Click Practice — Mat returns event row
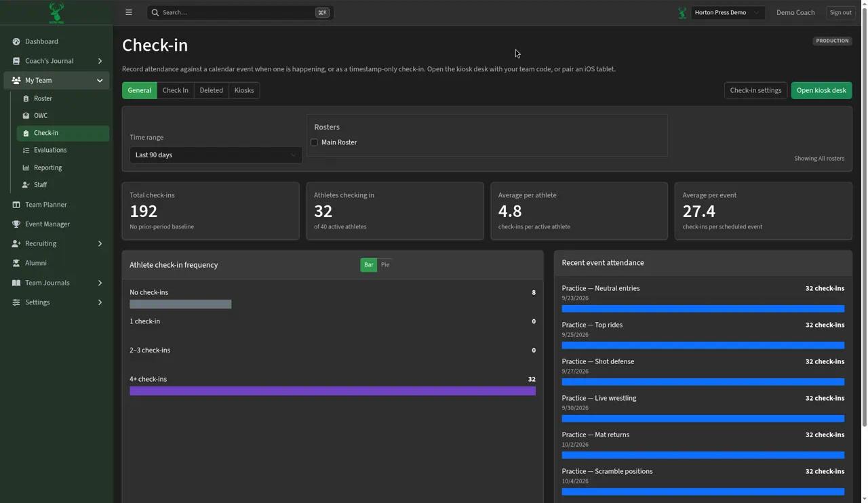The height and width of the screenshot is (503, 868). point(703,445)
